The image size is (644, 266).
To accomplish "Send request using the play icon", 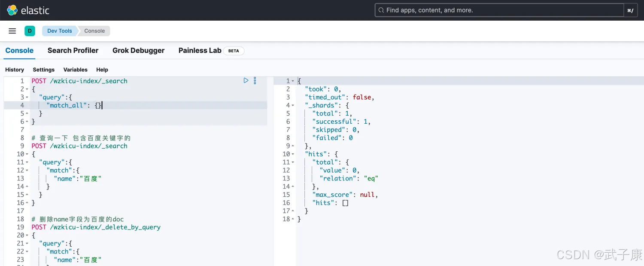I will click(x=246, y=80).
